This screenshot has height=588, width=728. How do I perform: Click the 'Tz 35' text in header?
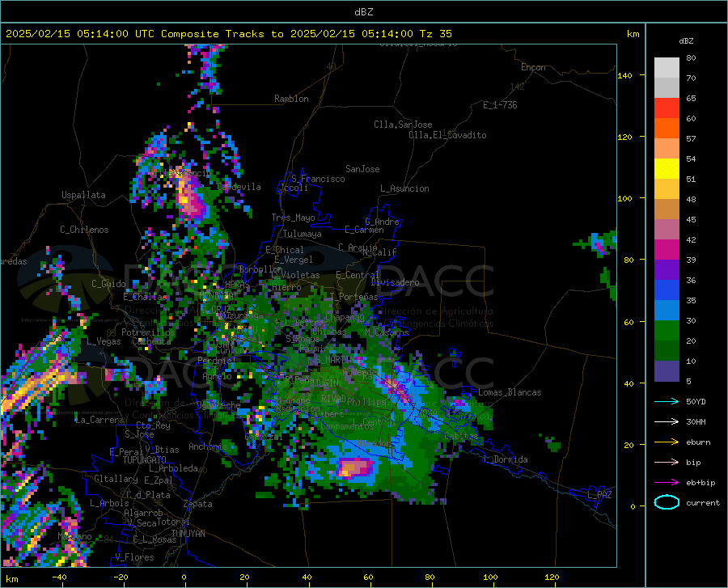click(x=435, y=34)
